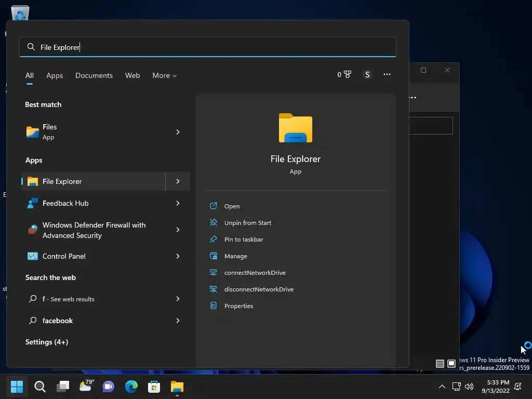This screenshot has height=399, width=532.
Task: Click the Windows Start button
Action: (x=17, y=387)
